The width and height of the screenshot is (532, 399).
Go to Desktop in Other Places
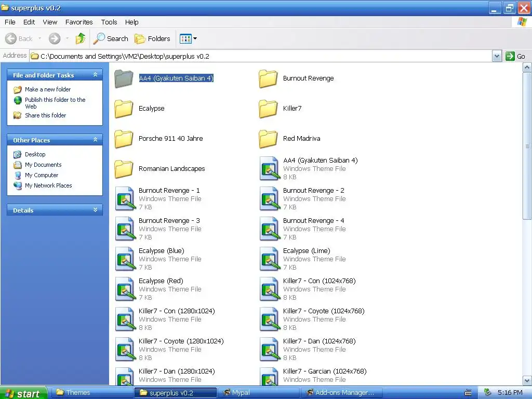pos(35,154)
